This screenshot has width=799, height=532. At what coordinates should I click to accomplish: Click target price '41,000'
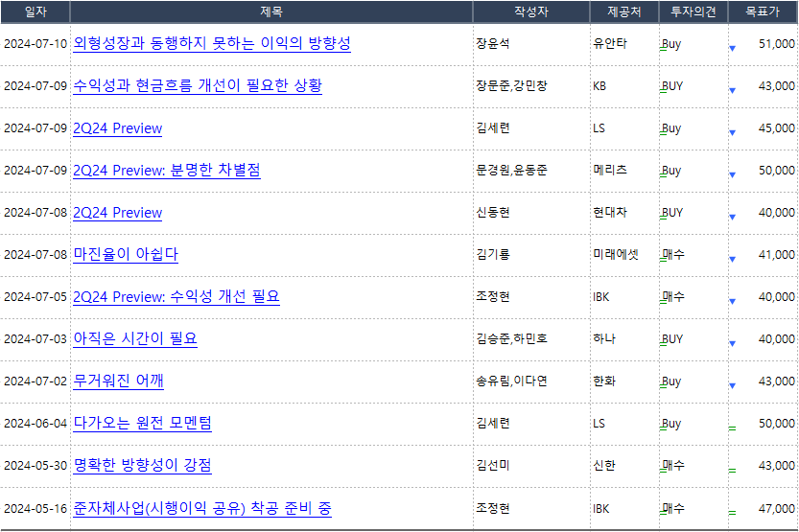tap(777, 255)
